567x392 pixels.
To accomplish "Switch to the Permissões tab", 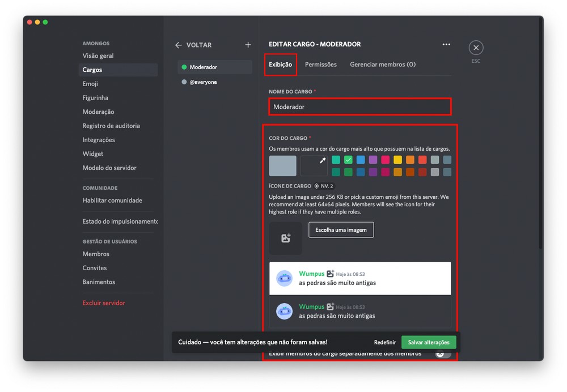I will pyautogui.click(x=321, y=65).
